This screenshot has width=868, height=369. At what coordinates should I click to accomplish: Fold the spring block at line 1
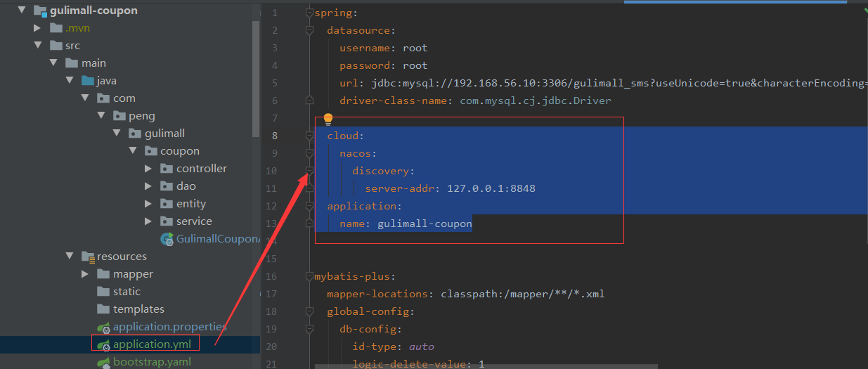click(x=309, y=13)
